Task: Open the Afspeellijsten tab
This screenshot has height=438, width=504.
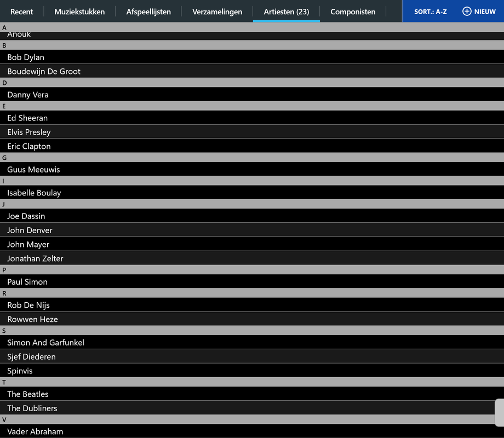Action: point(148,11)
